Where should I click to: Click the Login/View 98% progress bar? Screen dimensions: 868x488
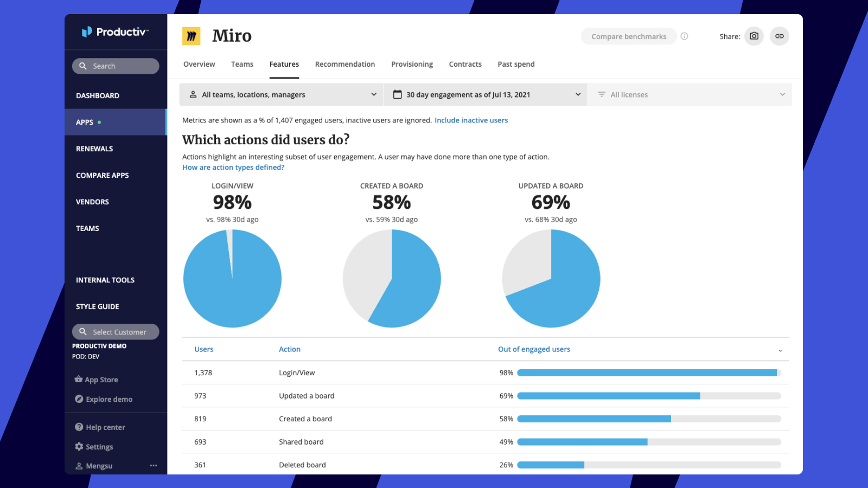coord(649,373)
